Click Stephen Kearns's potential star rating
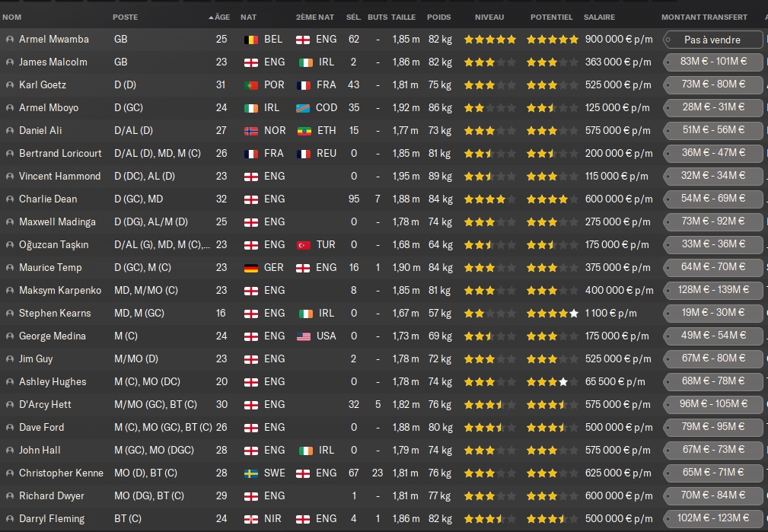 point(552,313)
